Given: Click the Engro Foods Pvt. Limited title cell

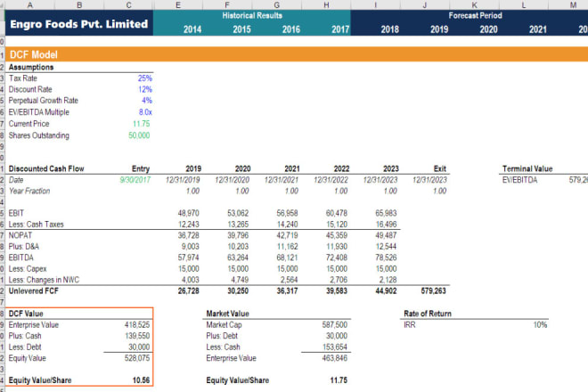Looking at the screenshot, I should coord(78,24).
